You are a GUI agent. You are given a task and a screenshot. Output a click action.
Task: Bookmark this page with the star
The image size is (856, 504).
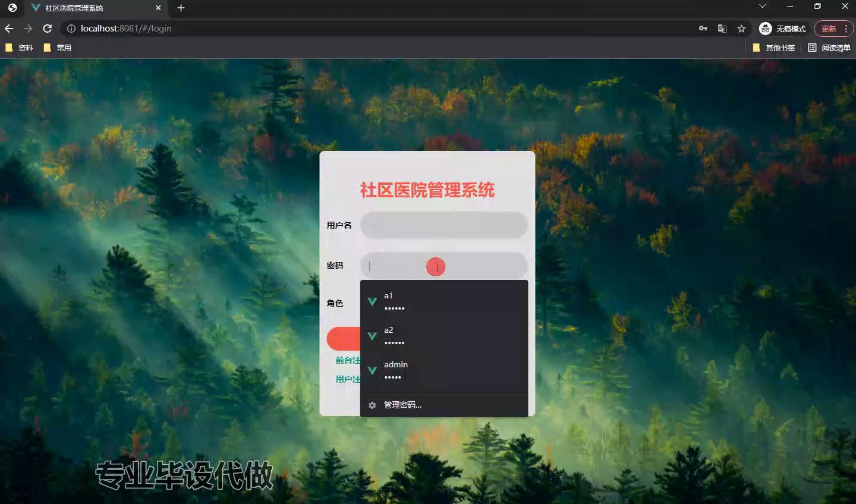(741, 29)
